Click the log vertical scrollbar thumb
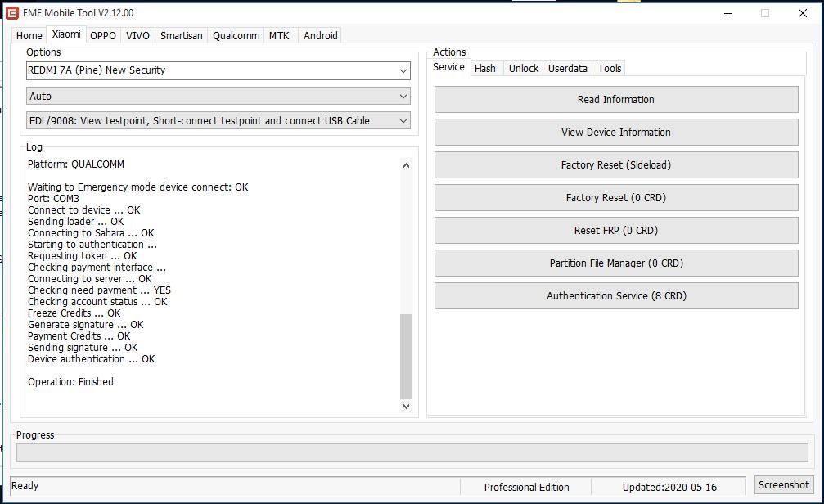 coord(406,357)
